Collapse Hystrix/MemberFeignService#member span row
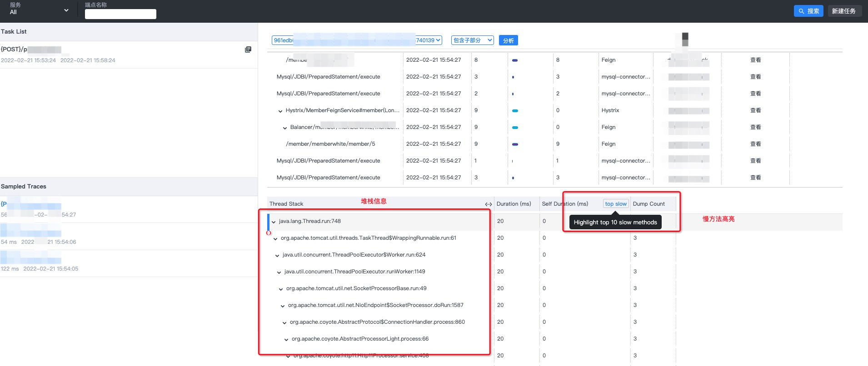The height and width of the screenshot is (366, 868). point(280,111)
